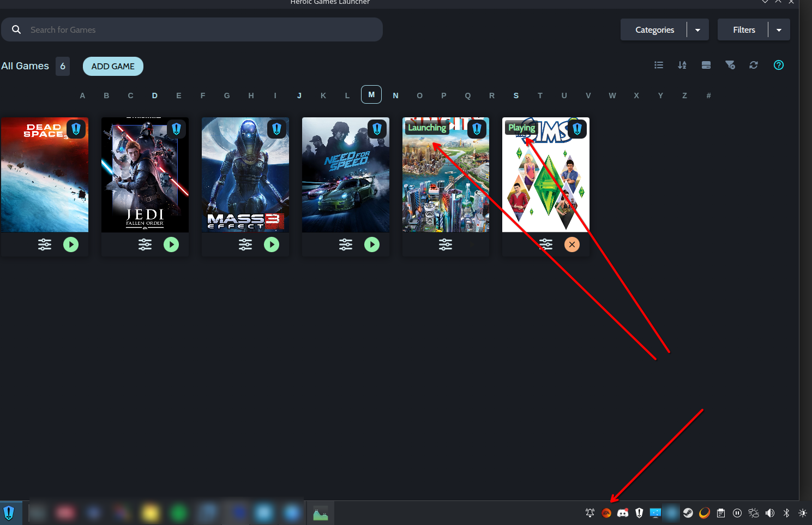Choose letter Q in the alphabet bar

[468, 96]
